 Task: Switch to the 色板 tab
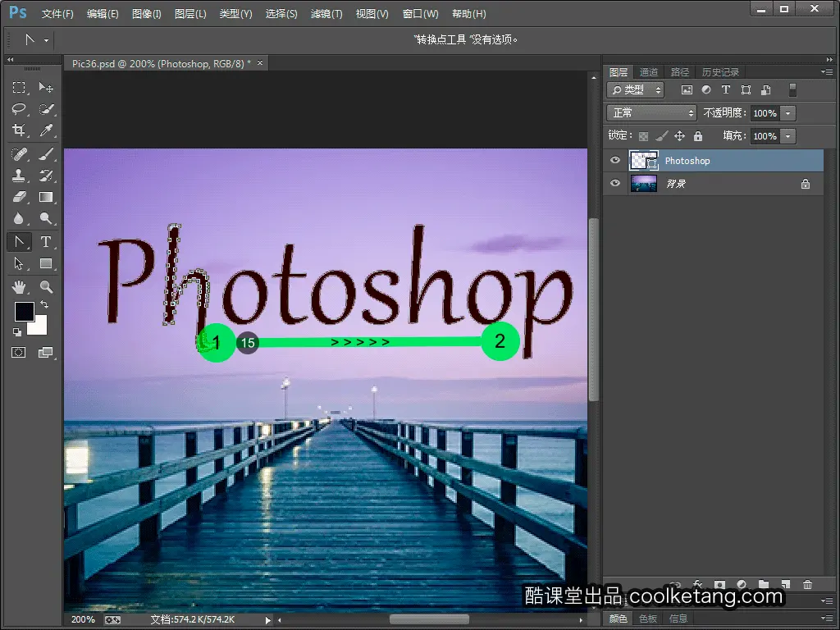(x=648, y=619)
